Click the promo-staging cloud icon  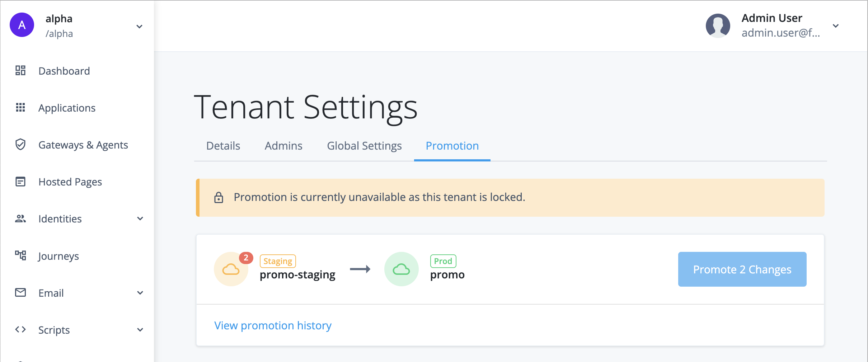tap(231, 269)
